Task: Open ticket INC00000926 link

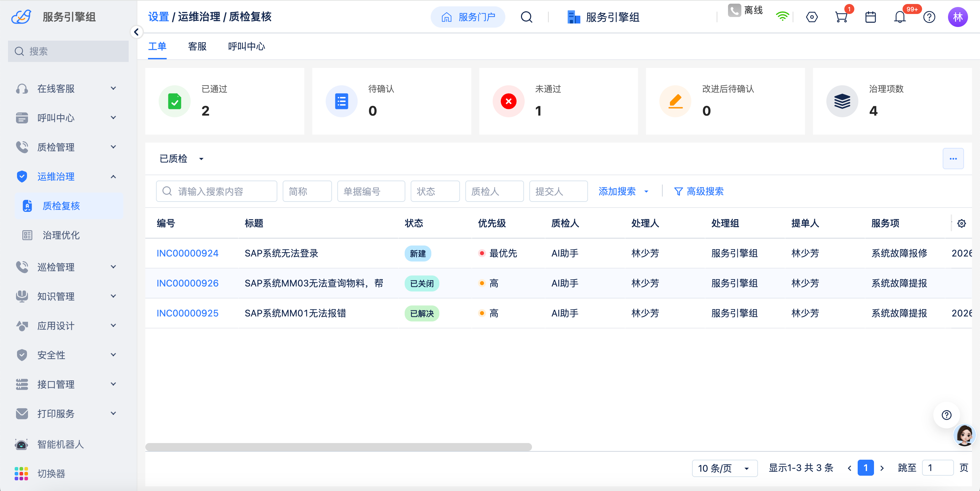Action: click(x=187, y=283)
